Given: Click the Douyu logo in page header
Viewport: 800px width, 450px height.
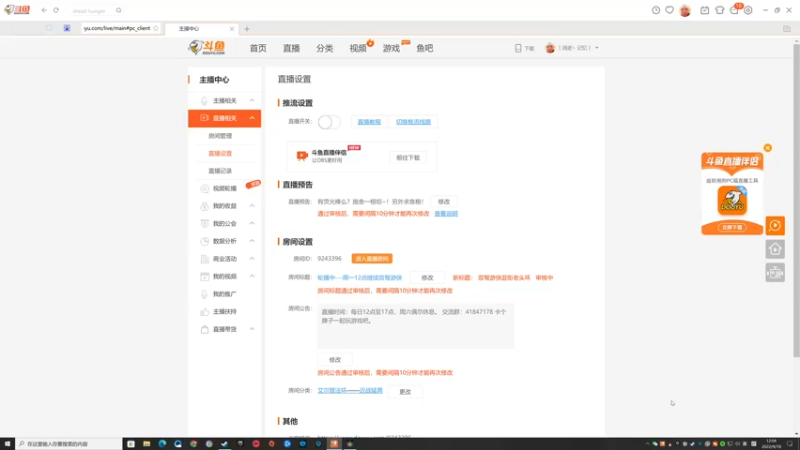Looking at the screenshot, I should click(207, 47).
